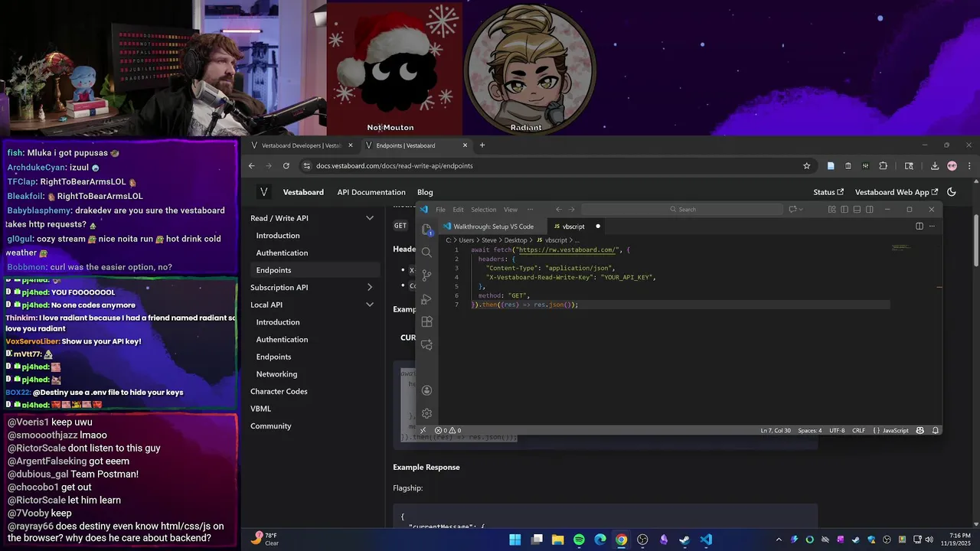Click the VS Code command center search box
This screenshot has height=551, width=980.
(x=682, y=209)
